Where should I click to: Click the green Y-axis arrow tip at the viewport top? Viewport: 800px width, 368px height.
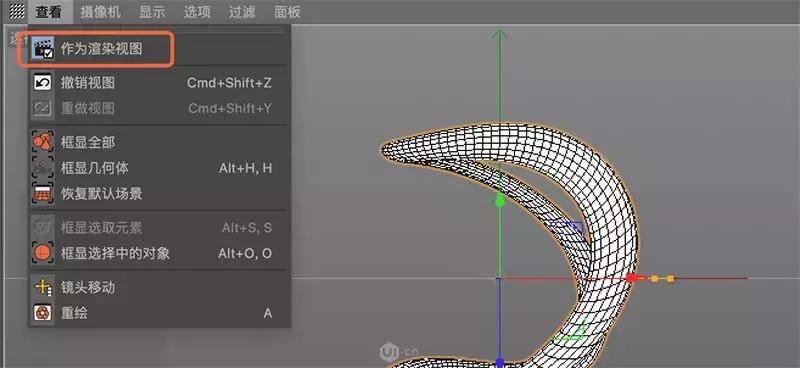[499, 35]
